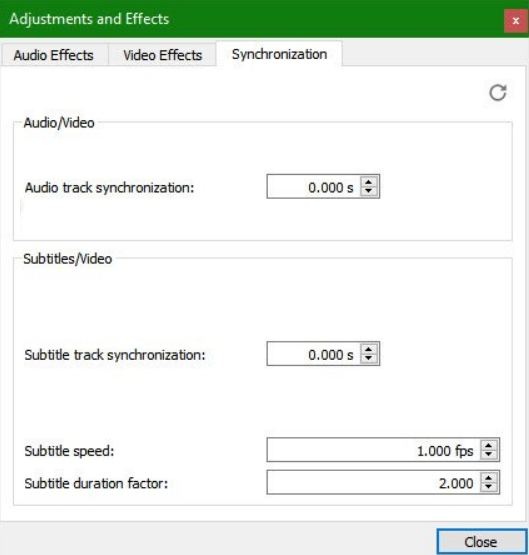Screen dimensions: 529x555
Task: Decrease subtitle speed fps with down arrow
Action: [489, 455]
